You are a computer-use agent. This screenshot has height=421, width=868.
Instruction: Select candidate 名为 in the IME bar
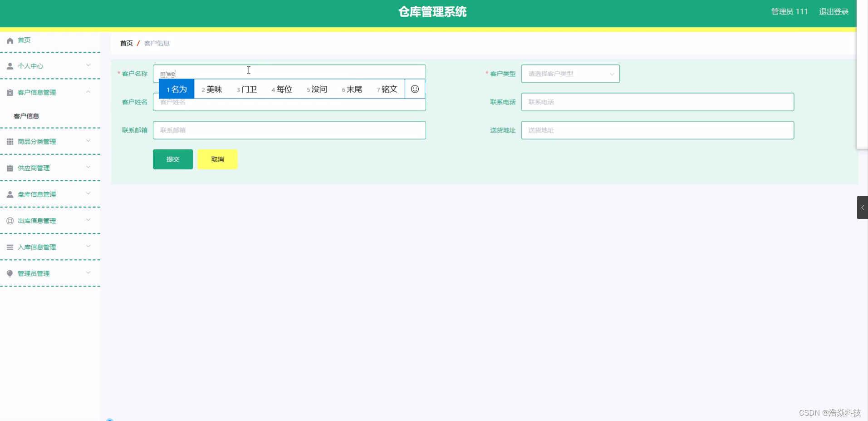coord(177,89)
